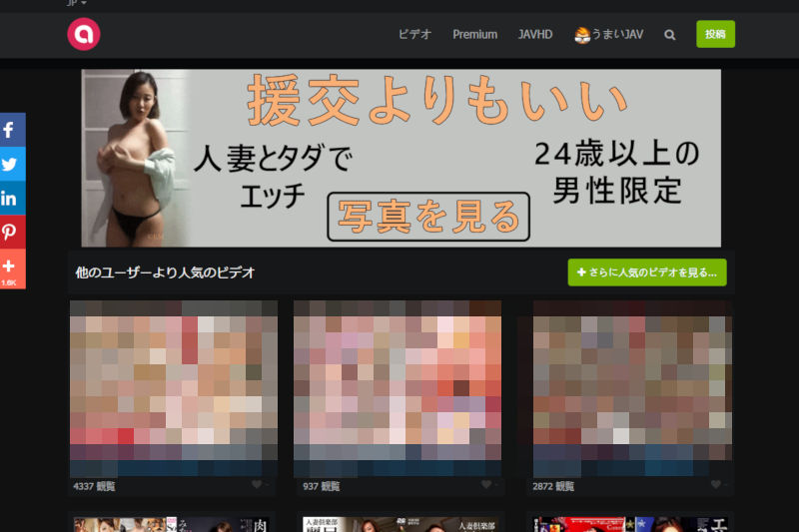
Task: Click the 写真を見る banner button
Action: click(x=429, y=217)
